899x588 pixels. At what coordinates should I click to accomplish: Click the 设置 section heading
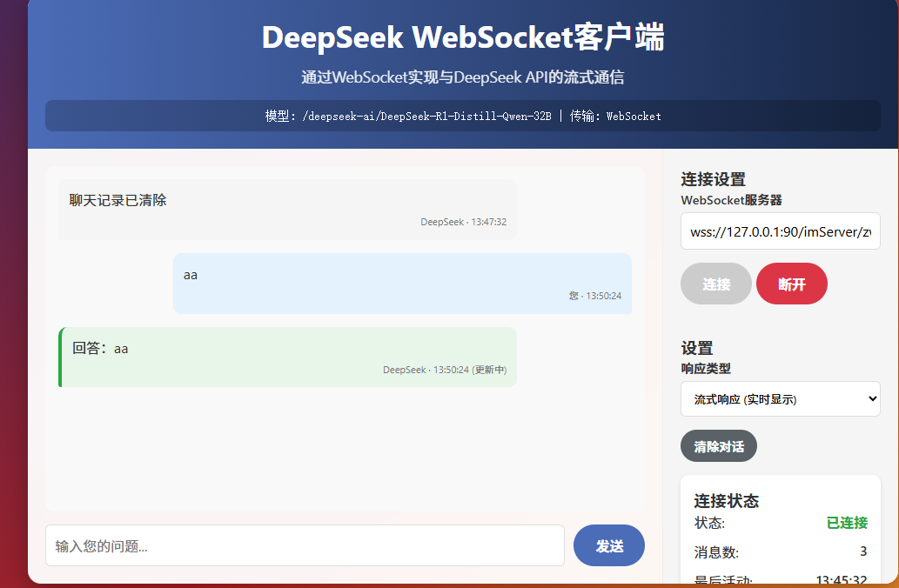tap(696, 348)
